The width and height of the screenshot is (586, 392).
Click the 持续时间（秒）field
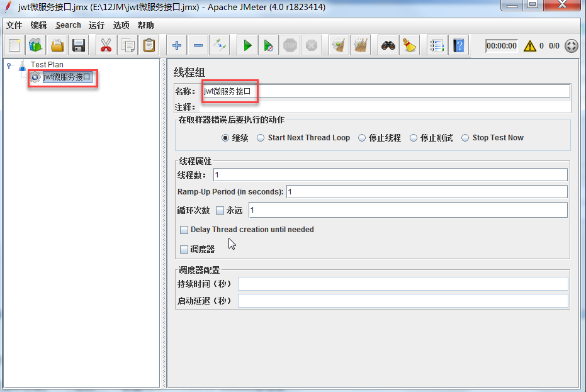(403, 284)
